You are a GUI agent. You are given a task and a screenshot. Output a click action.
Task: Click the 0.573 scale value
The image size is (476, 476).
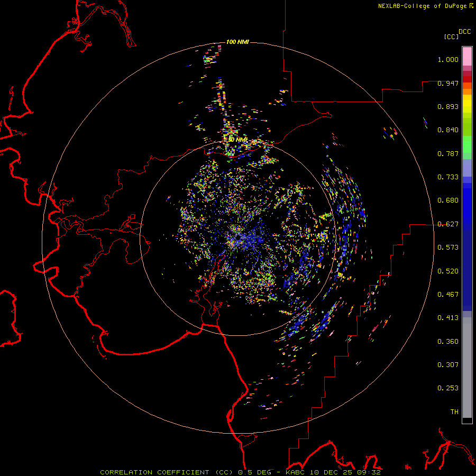pos(448,248)
